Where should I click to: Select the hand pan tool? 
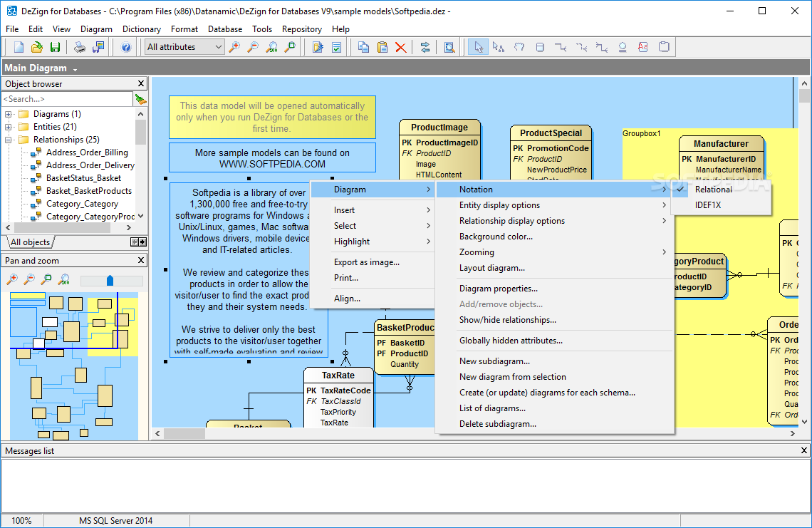point(519,47)
